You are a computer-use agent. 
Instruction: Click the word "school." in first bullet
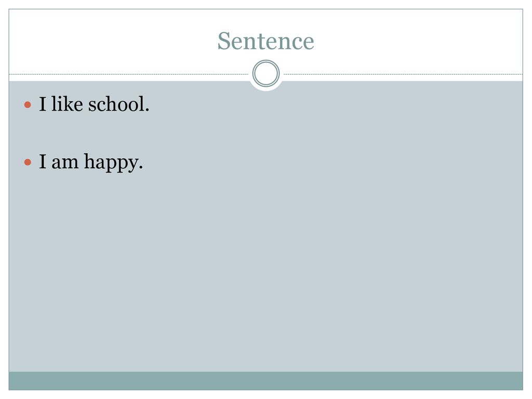pyautogui.click(x=119, y=104)
